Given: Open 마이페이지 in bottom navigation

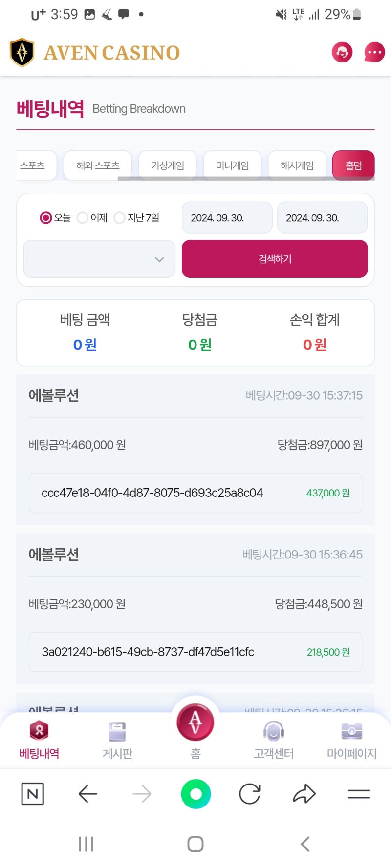Looking at the screenshot, I should (x=352, y=741).
